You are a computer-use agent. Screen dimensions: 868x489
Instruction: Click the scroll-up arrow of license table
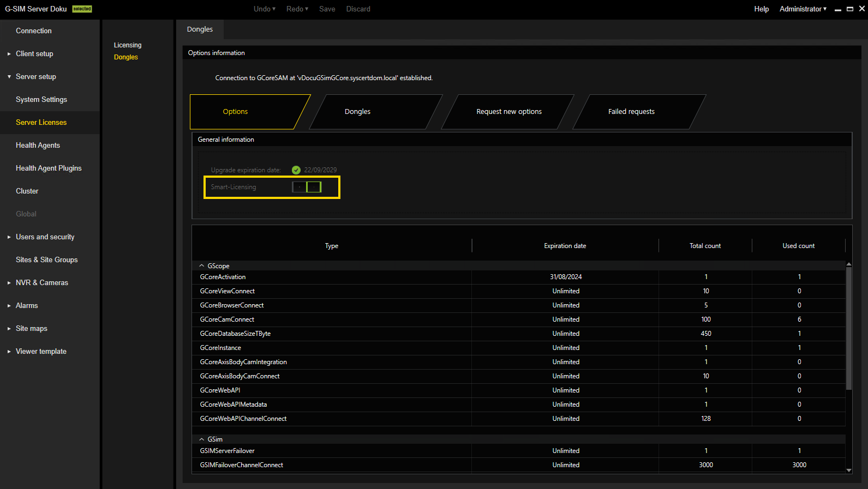[848, 264]
